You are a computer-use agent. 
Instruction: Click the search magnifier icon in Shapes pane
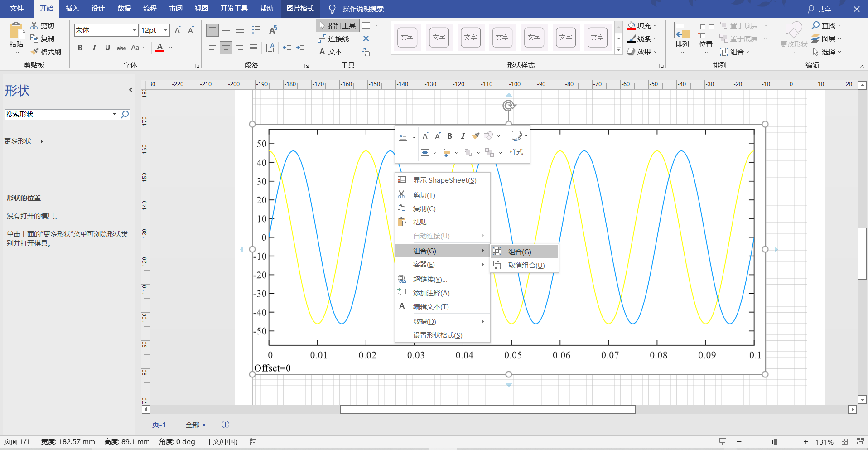tap(125, 114)
